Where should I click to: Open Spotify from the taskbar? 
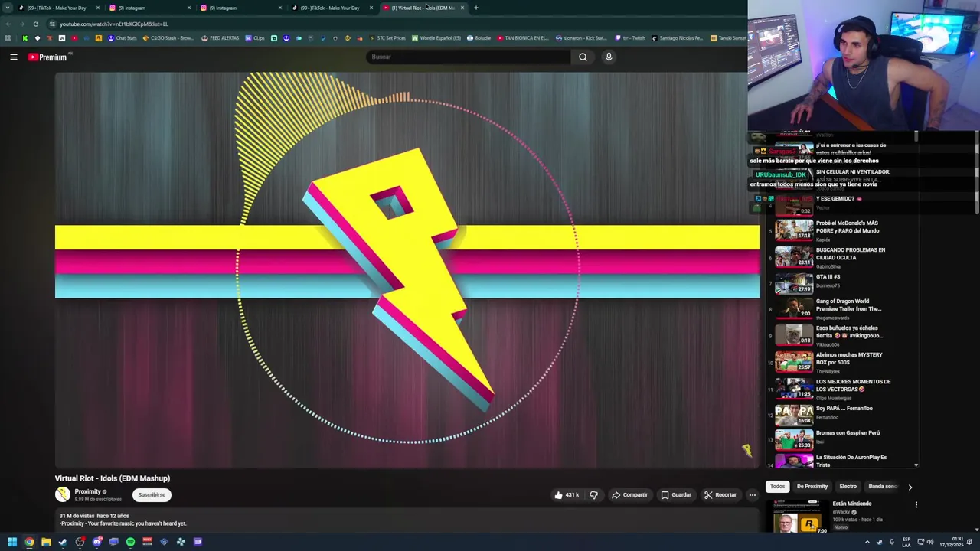[130, 542]
